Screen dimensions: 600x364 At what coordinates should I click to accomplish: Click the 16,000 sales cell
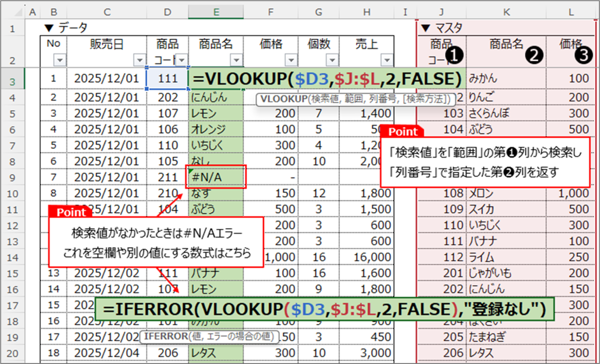(x=367, y=257)
